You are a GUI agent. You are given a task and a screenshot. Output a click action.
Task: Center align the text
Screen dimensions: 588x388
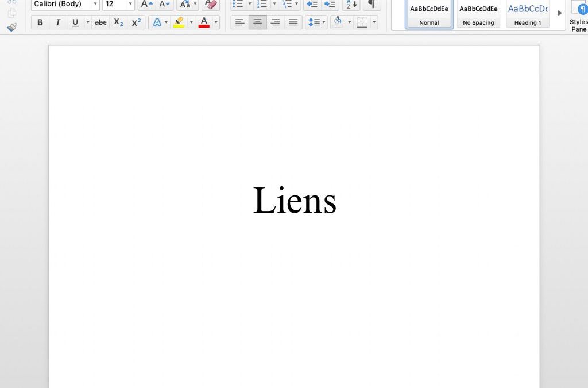[x=258, y=22]
